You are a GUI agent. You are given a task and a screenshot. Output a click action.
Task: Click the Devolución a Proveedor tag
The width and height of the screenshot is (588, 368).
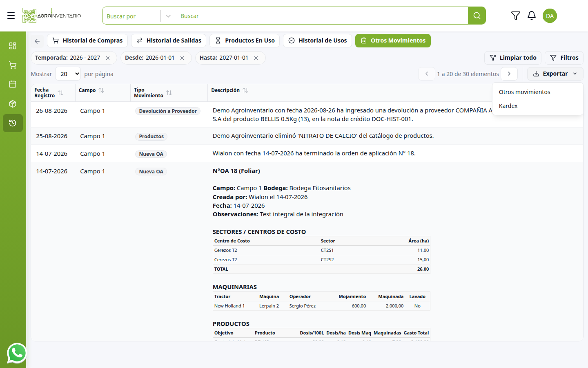pos(168,111)
